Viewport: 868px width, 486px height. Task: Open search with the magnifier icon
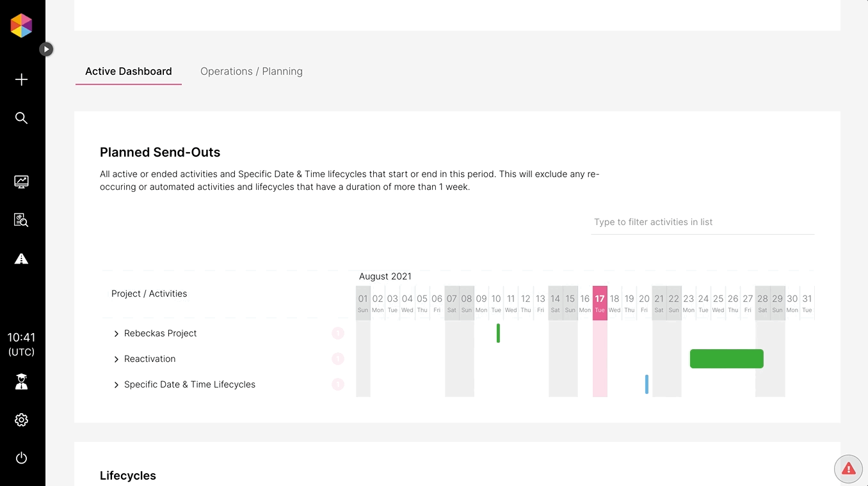click(21, 118)
